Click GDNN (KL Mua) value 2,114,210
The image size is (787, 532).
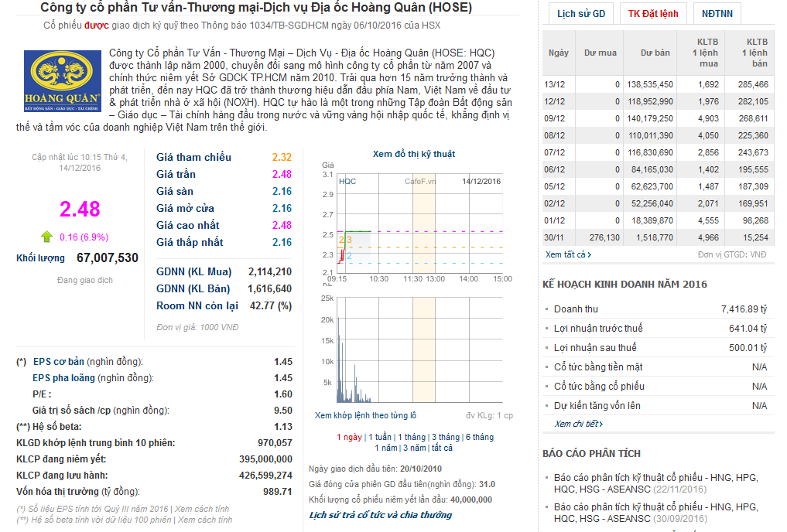[270, 271]
